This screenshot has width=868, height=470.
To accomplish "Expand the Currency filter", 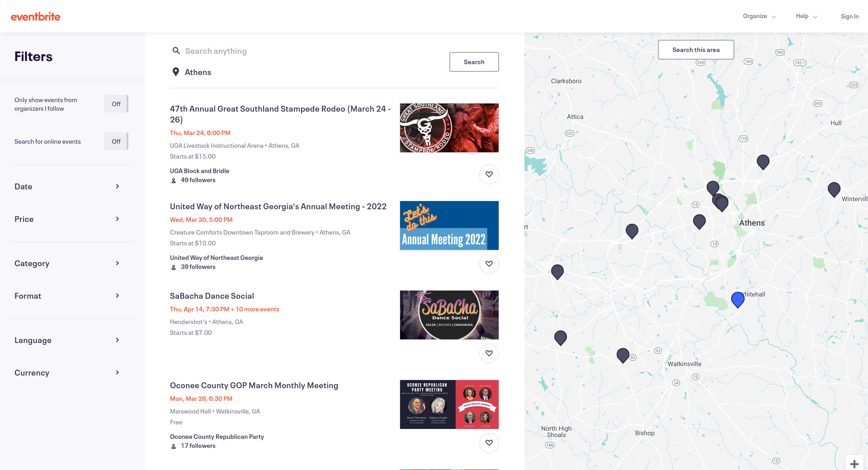I will (x=68, y=373).
